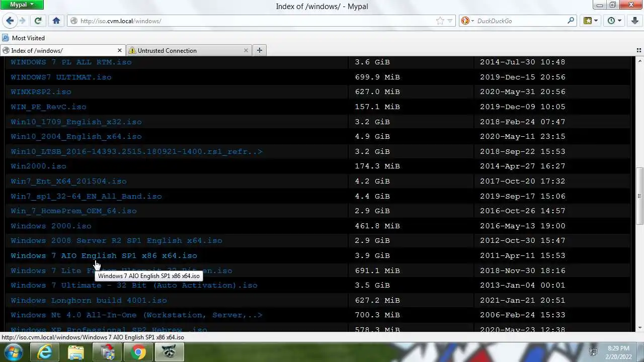
Task: Click the forward navigation arrow
Action: tap(22, 21)
